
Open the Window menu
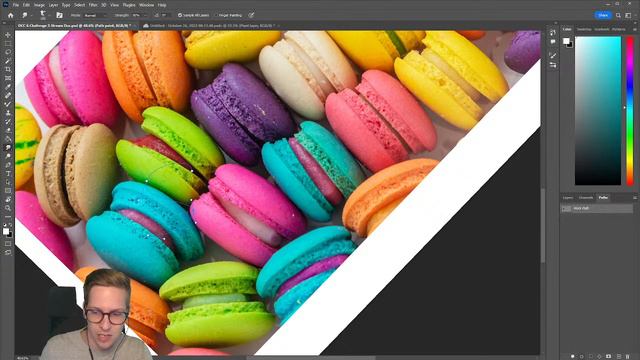click(147, 5)
